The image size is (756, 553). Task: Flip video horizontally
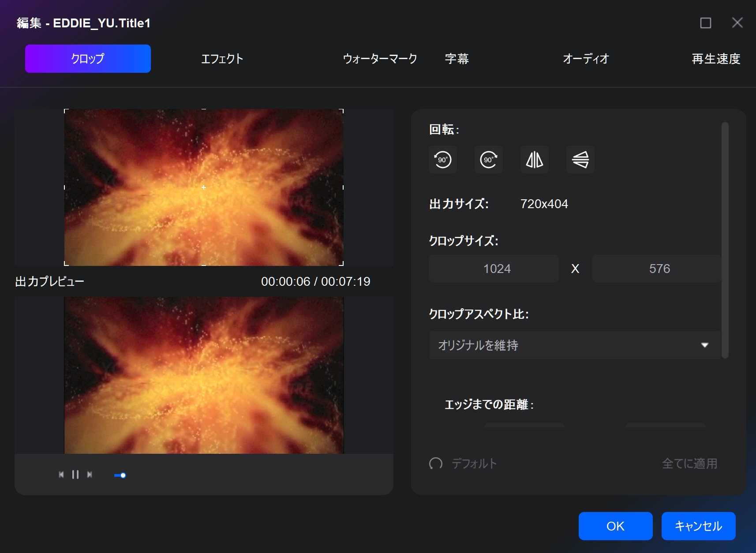click(534, 160)
